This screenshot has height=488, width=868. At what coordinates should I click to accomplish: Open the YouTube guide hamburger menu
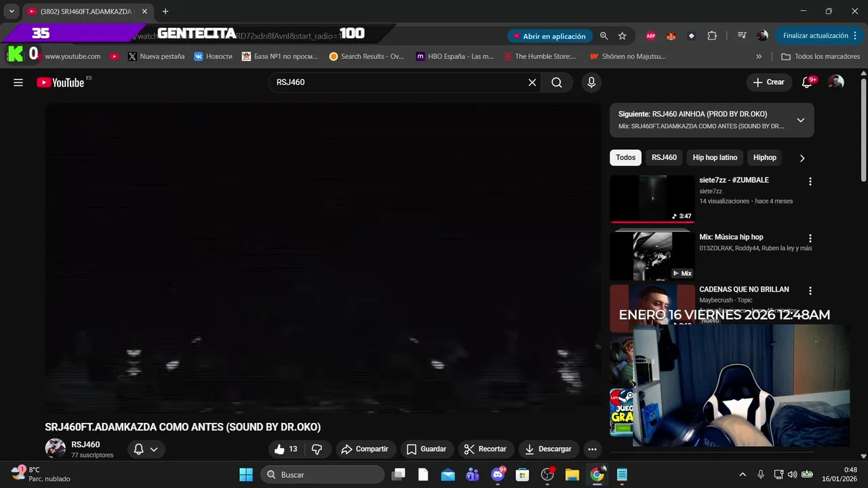pyautogui.click(x=18, y=83)
